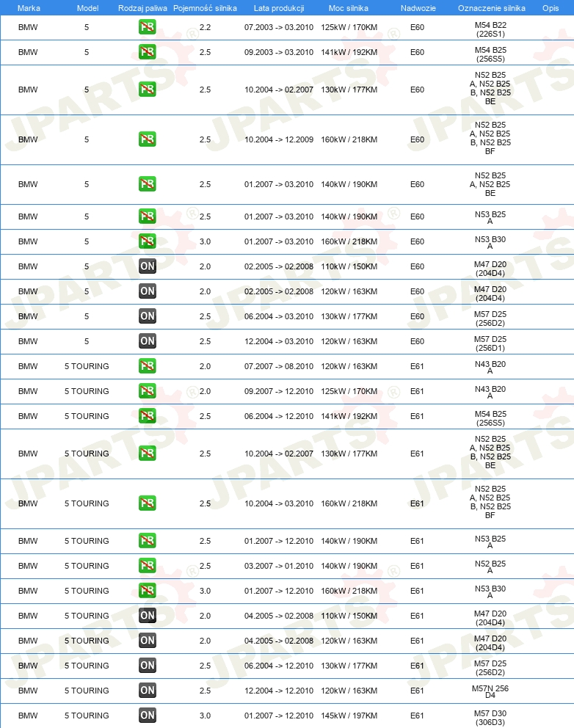Select 5 TOURING model in M57 D30 row
The height and width of the screenshot is (728, 574).
click(87, 716)
